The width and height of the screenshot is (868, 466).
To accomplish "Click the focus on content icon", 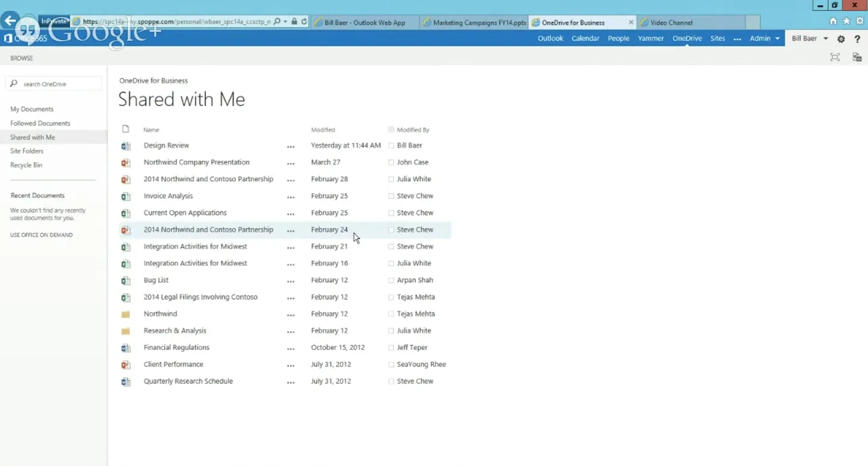I will pyautogui.click(x=835, y=57).
